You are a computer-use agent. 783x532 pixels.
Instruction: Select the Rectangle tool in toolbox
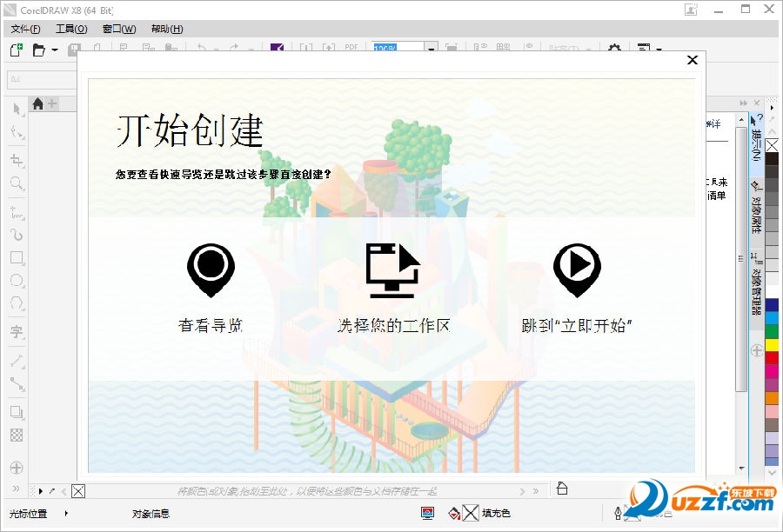coord(17,257)
